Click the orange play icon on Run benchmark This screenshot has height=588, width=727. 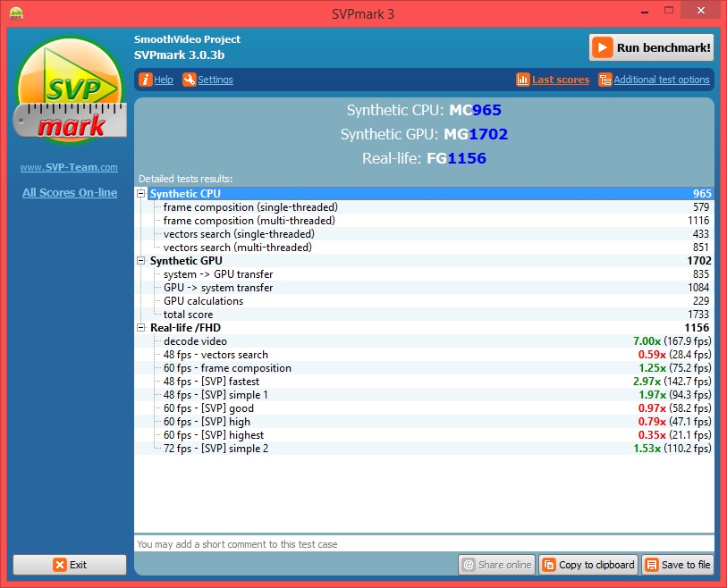(603, 47)
